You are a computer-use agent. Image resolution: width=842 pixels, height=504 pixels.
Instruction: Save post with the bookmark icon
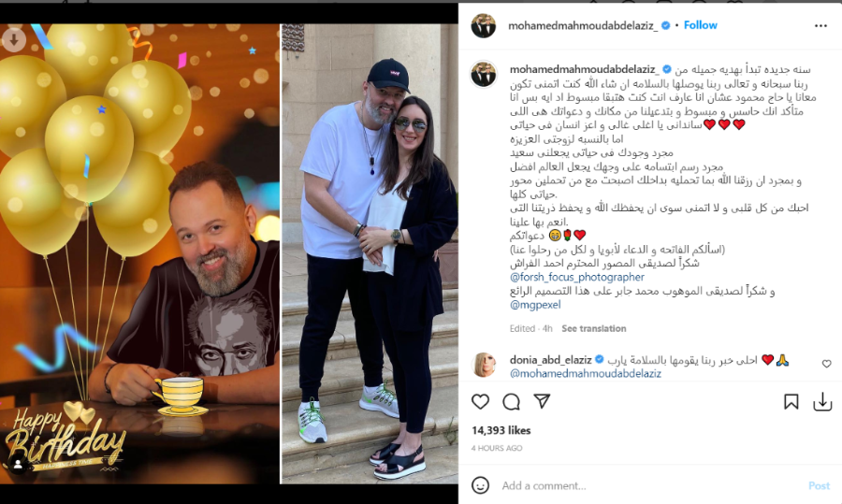click(791, 401)
